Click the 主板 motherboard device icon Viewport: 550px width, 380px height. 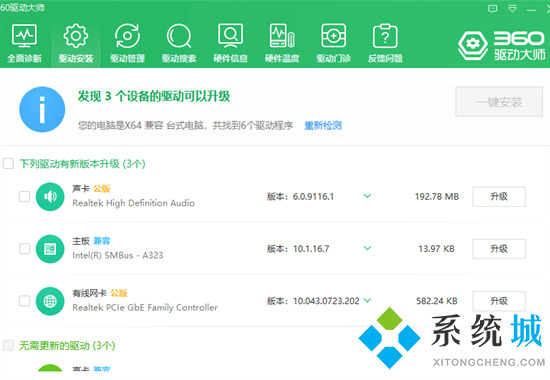(x=50, y=249)
